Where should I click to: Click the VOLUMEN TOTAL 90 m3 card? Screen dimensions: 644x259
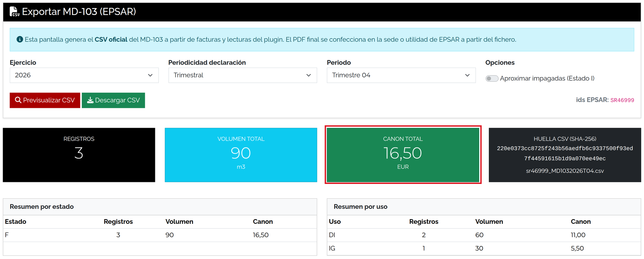coord(241,155)
